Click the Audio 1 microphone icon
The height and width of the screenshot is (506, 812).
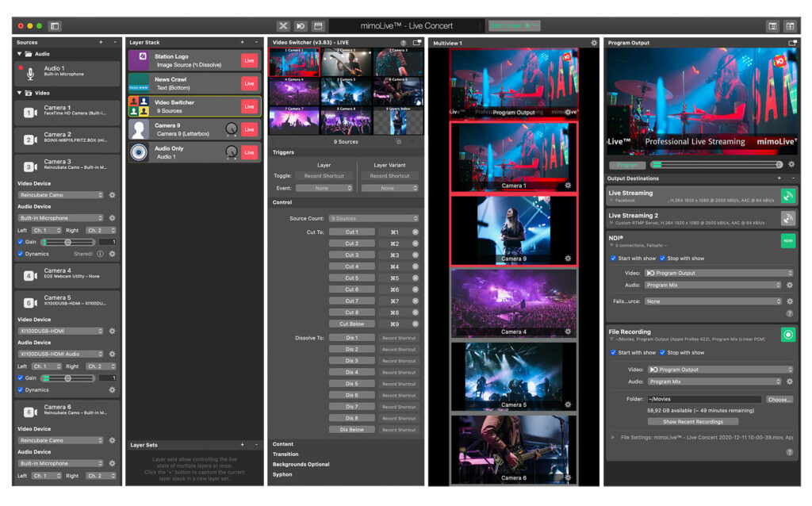(x=31, y=74)
